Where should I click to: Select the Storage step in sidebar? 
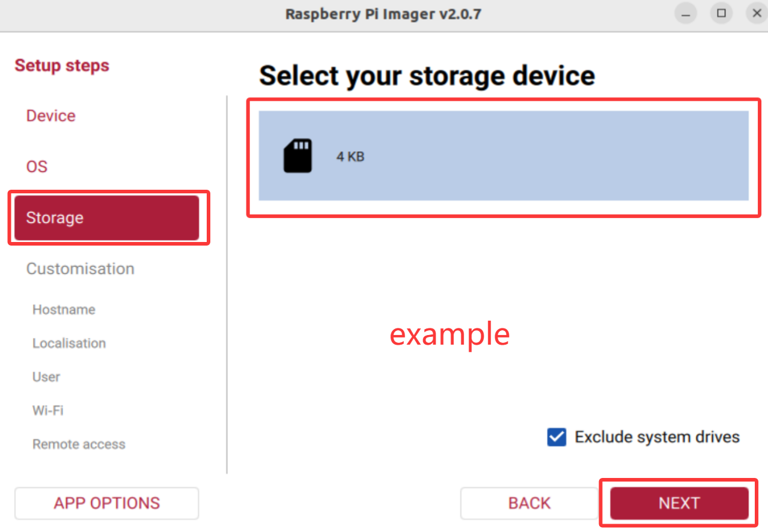(106, 217)
